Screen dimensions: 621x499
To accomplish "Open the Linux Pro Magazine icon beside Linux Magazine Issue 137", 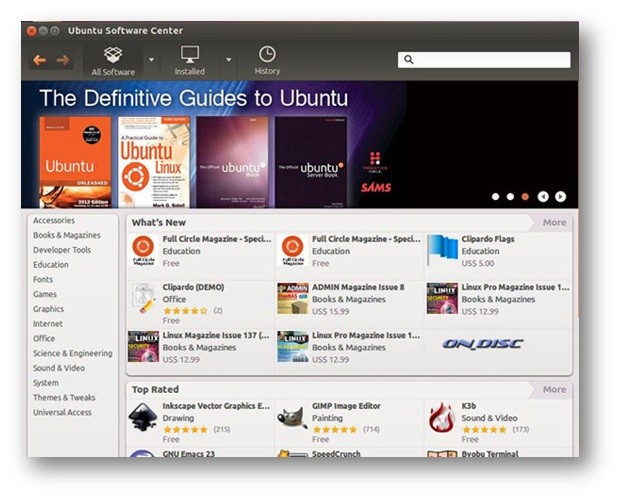I will click(293, 347).
